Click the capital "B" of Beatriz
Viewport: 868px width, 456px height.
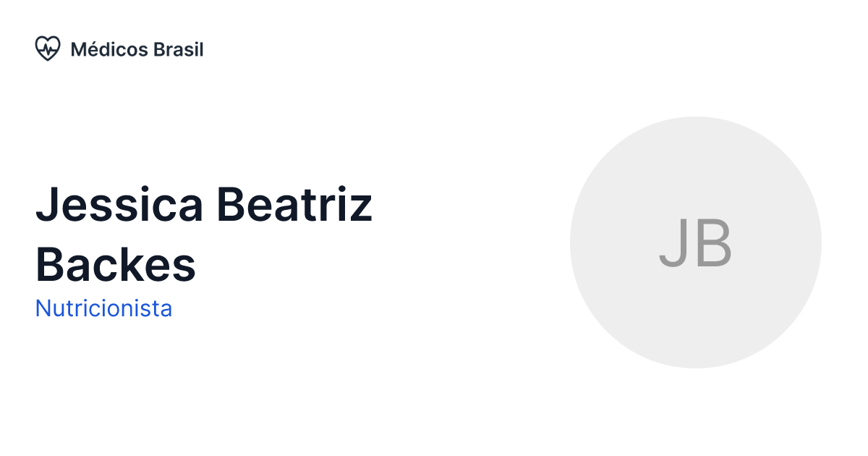point(231,205)
